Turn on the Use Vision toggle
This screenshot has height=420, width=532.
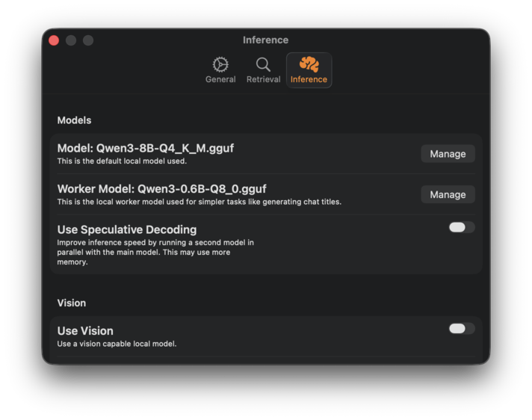tap(461, 329)
